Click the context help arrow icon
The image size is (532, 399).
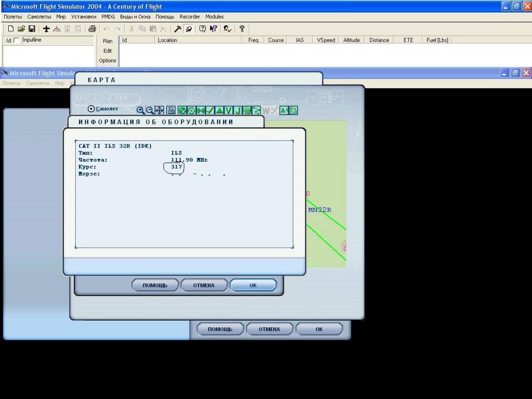point(214,29)
